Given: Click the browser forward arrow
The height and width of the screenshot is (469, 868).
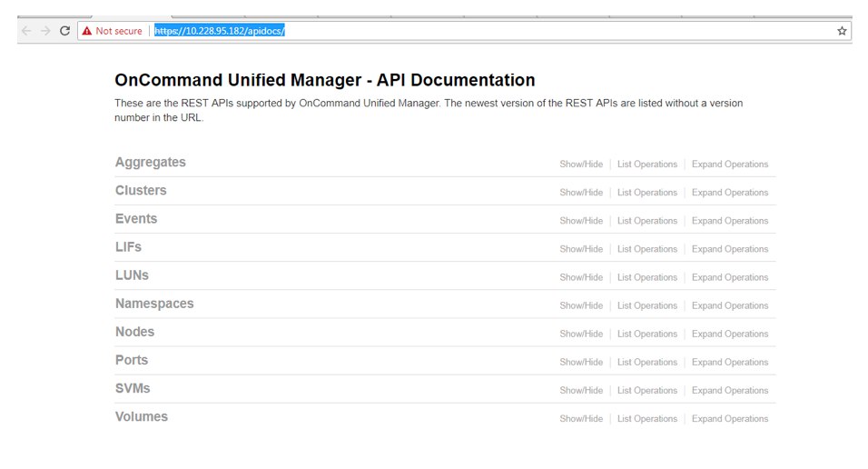Looking at the screenshot, I should coord(45,31).
